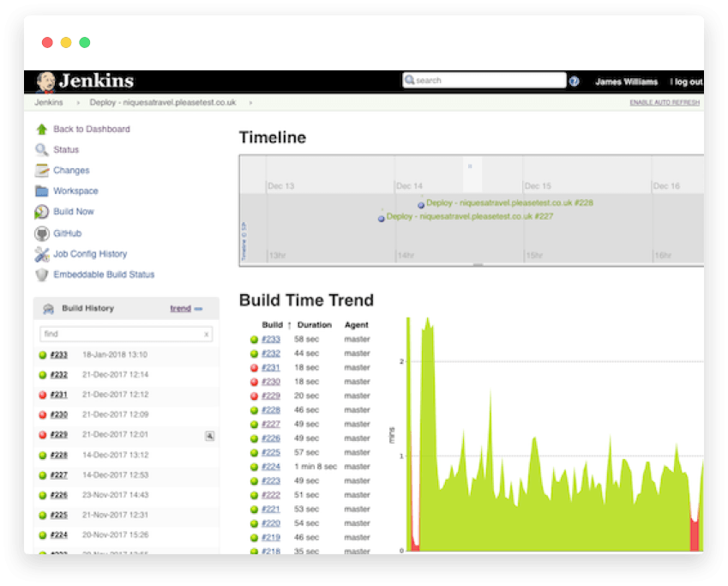The image size is (728, 586).
Task: Sort trend table by Build column arrow
Action: point(289,325)
